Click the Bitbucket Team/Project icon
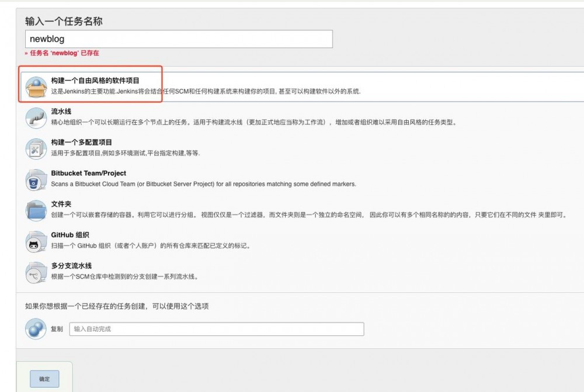The image size is (584, 392). [36, 180]
